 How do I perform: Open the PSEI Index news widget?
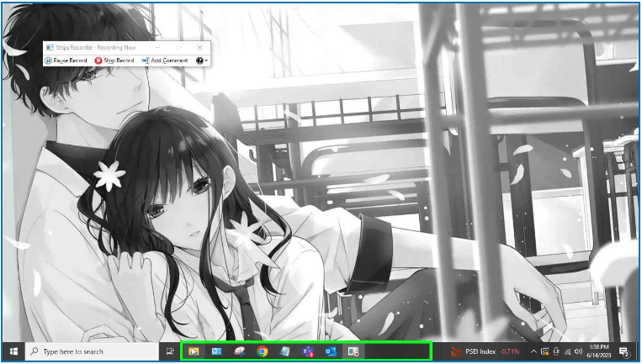pos(485,351)
